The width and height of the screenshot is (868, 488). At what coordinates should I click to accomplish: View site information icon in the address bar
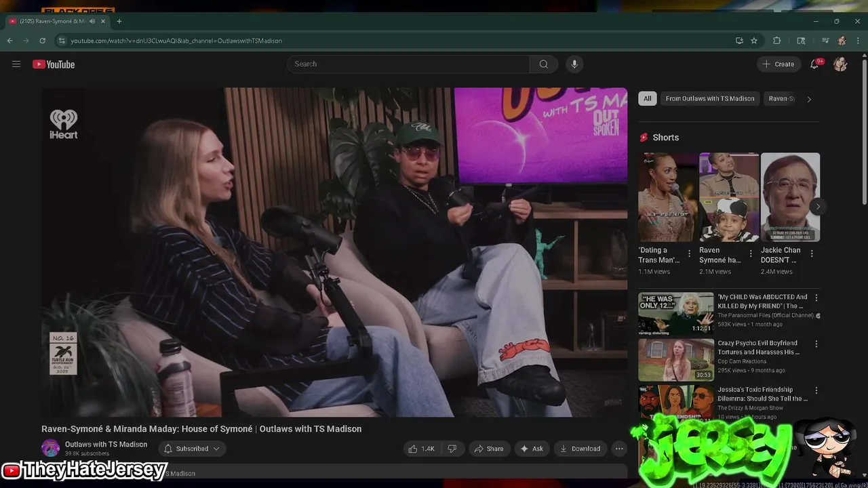coord(62,41)
